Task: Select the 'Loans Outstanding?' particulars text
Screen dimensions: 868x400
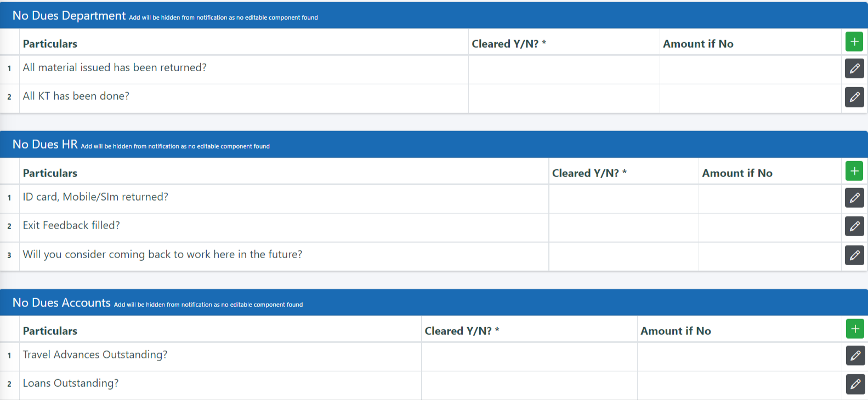Action: coord(71,383)
